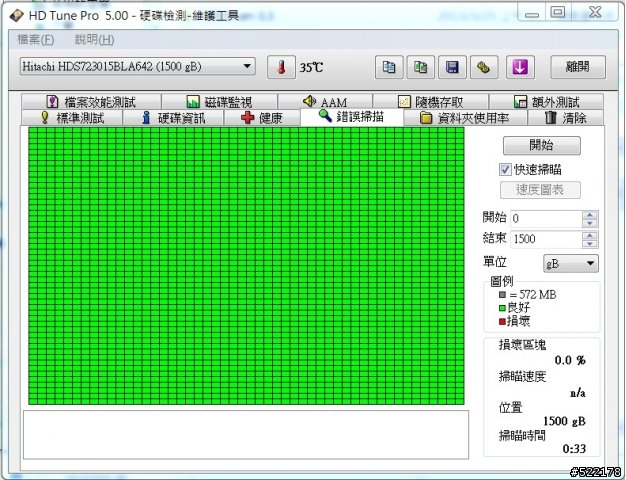Image resolution: width=626 pixels, height=480 pixels.
Task: Click the HD Tune Pro title bar icon
Action: coord(17,16)
